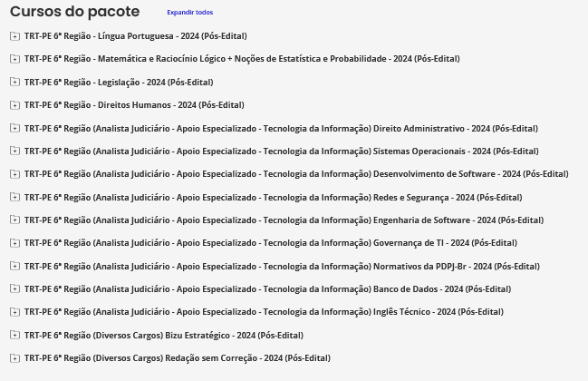The height and width of the screenshot is (381, 588).
Task: Click the 'Cursos do pacote' heading
Action: 75,12
